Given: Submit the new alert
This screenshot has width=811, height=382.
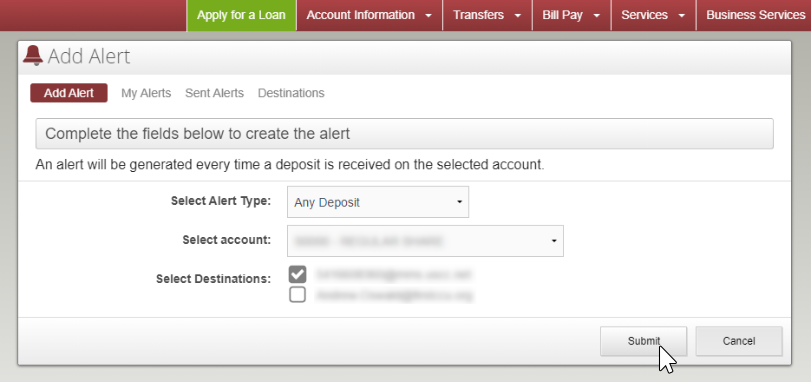Looking at the screenshot, I should 643,341.
